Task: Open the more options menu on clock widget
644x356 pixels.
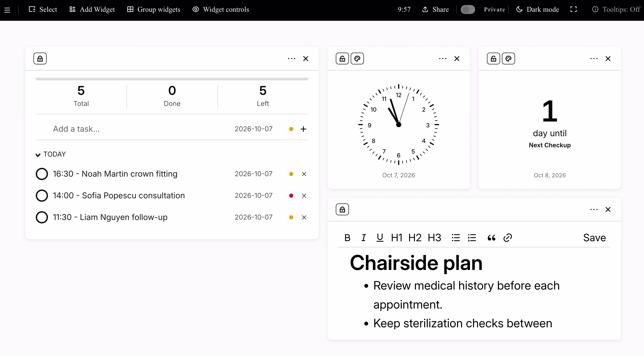Action: 443,59
